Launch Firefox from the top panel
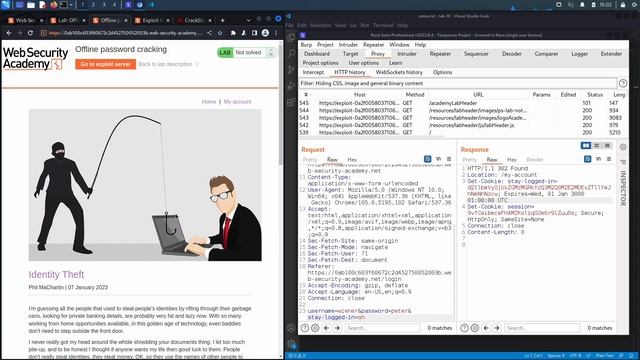Image resolution: width=640 pixels, height=360 pixels. [x=54, y=5]
